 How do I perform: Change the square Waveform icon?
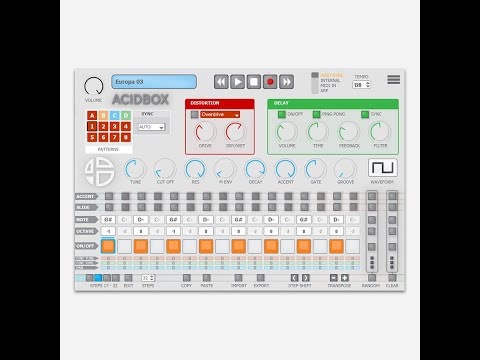tap(383, 168)
